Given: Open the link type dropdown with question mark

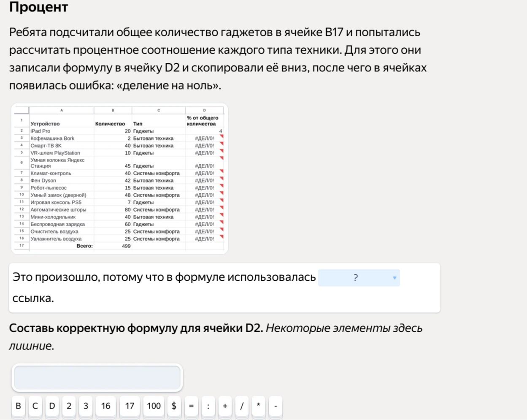Looking at the screenshot, I should tap(359, 278).
